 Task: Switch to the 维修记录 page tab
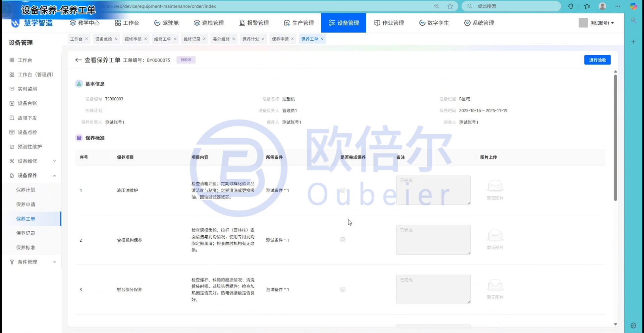click(x=192, y=39)
